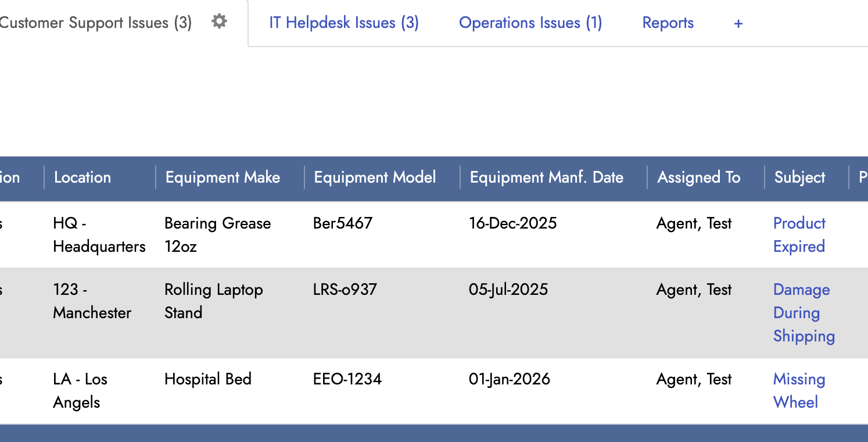868x442 pixels.
Task: Sort by the Location column header
Action: 82,177
